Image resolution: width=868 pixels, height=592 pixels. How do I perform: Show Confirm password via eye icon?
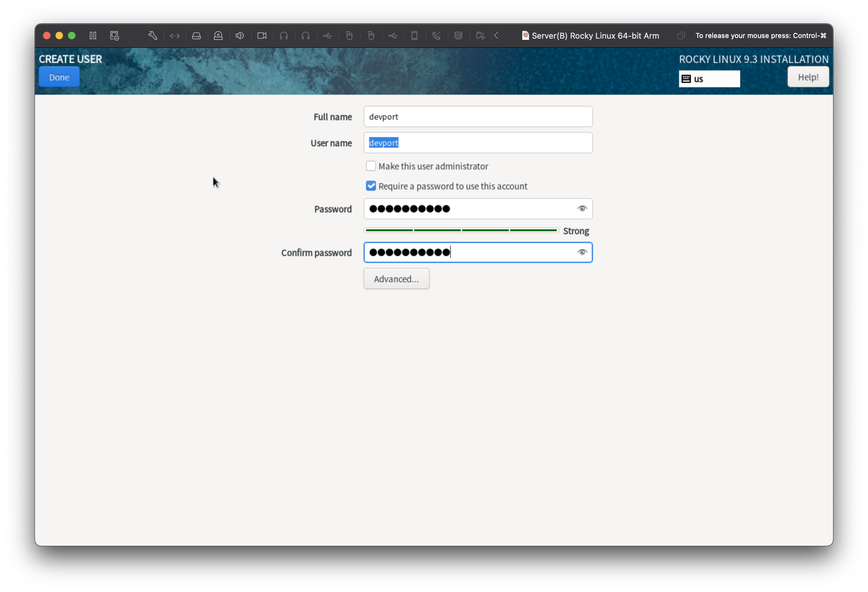pyautogui.click(x=582, y=252)
